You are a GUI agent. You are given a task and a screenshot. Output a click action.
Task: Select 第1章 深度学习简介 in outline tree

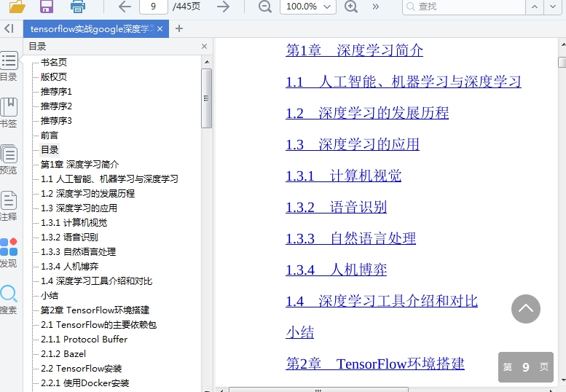pos(79,165)
